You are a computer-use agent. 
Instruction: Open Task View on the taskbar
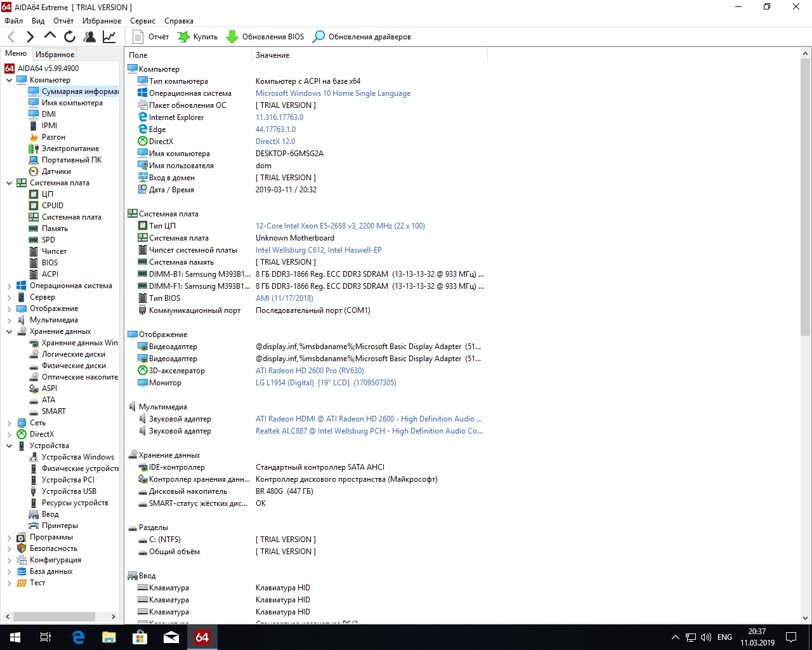coord(46,637)
